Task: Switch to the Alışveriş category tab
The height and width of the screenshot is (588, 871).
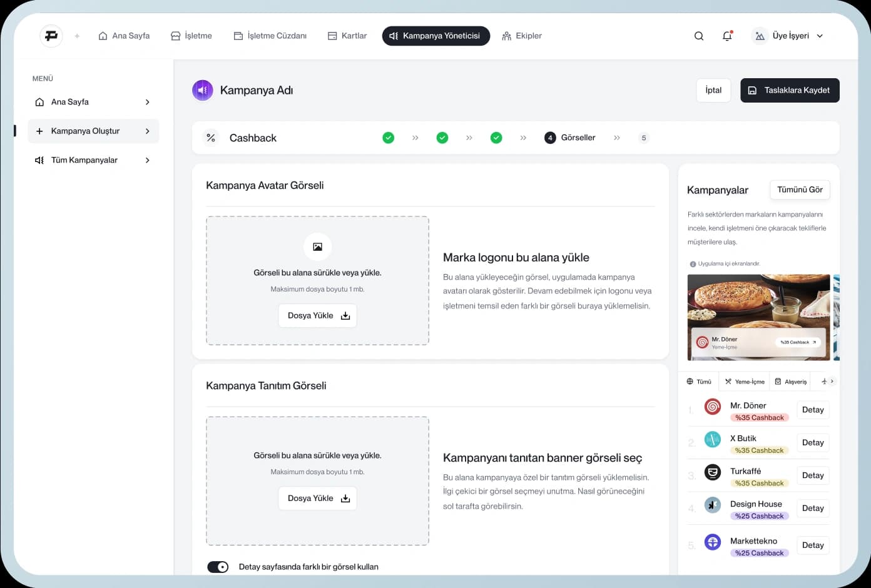Action: [x=790, y=382]
